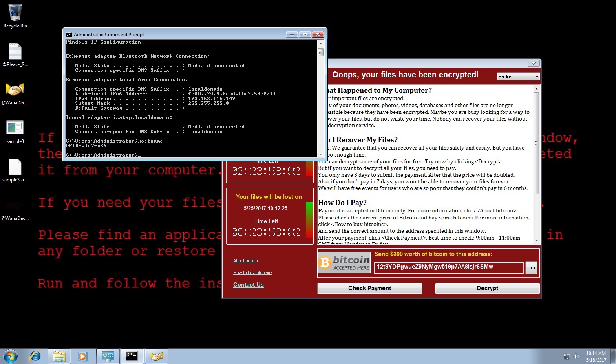Click 'Send $300 worth of bitcoin' text
This screenshot has width=616, height=364.
pos(433,254)
